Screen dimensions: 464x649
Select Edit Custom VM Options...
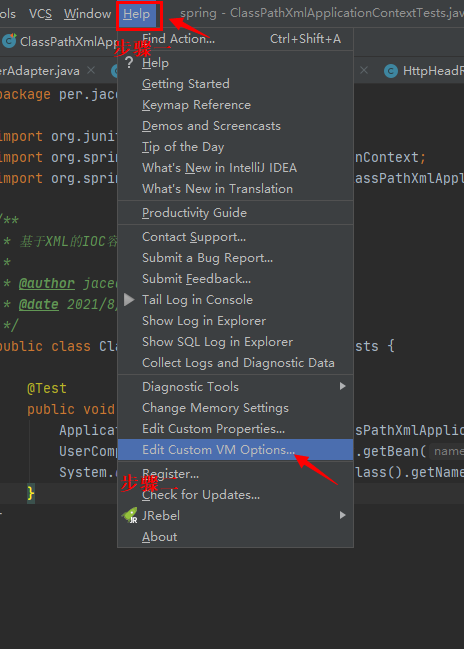[235, 450]
